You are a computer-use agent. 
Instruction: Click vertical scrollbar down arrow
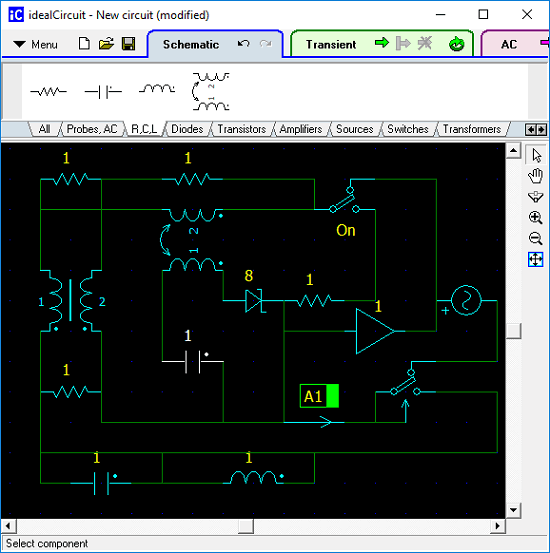(x=514, y=510)
